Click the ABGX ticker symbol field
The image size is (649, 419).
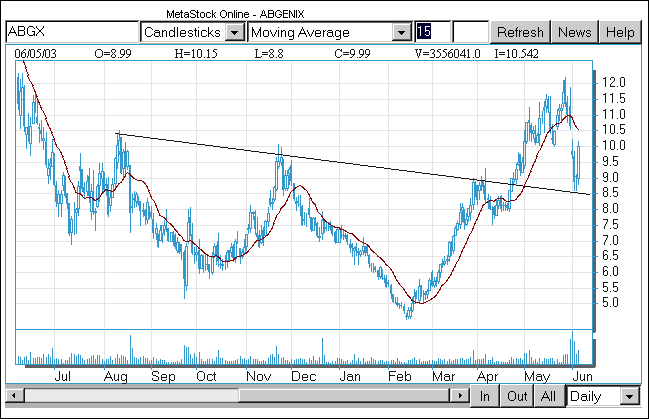coord(72,32)
